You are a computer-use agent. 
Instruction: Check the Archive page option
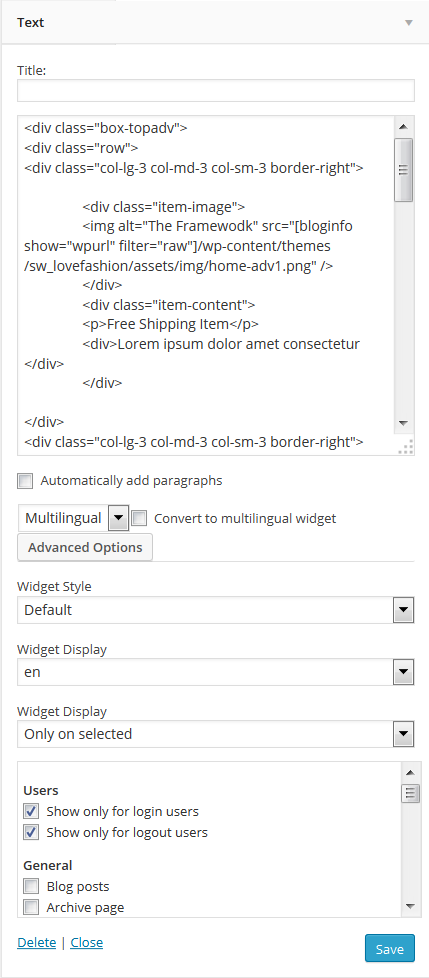[x=31, y=907]
